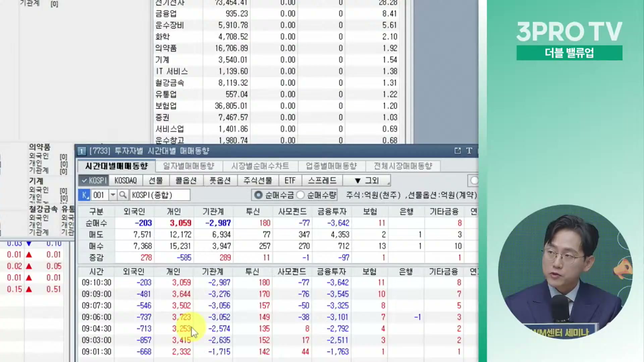Click the T font icon in title bar
Image resolution: width=644 pixels, height=362 pixels.
[469, 151]
